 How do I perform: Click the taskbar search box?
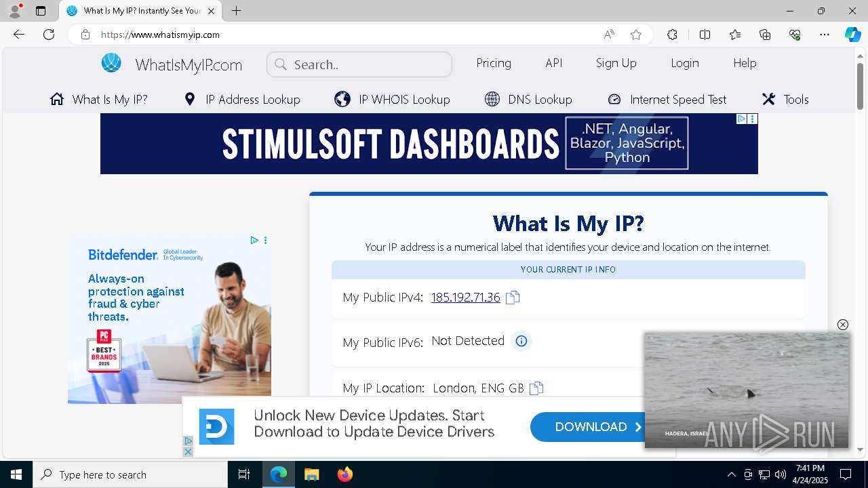point(130,474)
